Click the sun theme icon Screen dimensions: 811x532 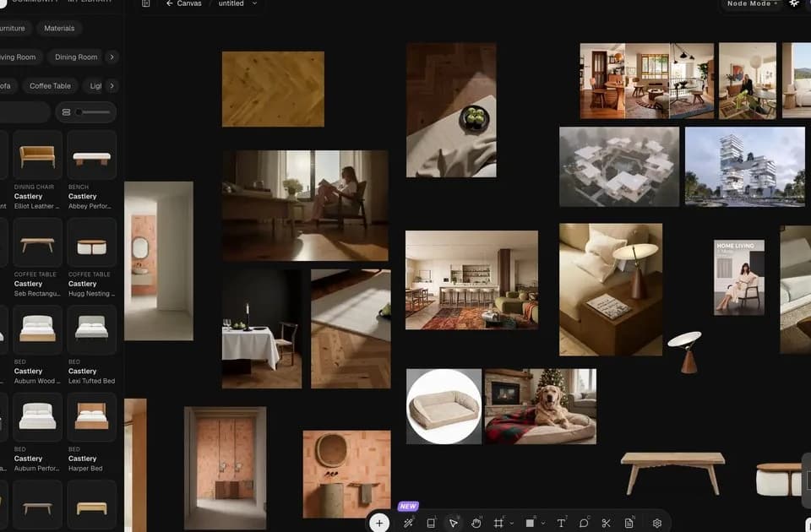tap(794, 3)
